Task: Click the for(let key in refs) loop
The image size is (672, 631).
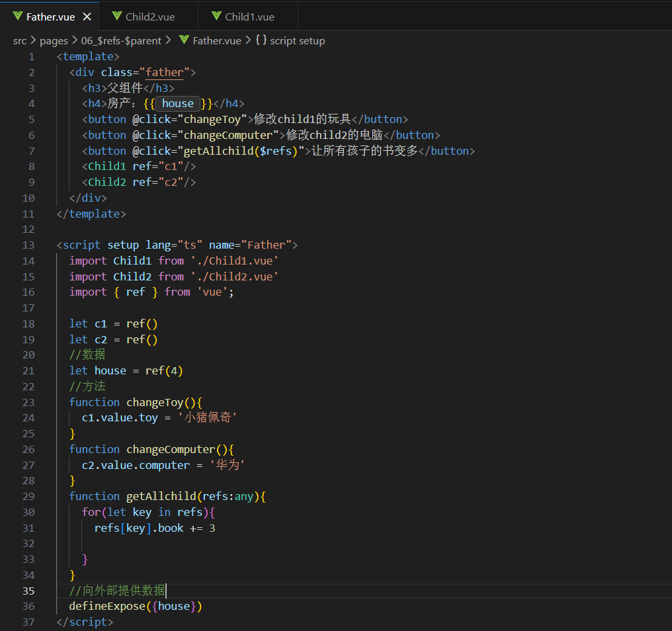Action: 148,512
